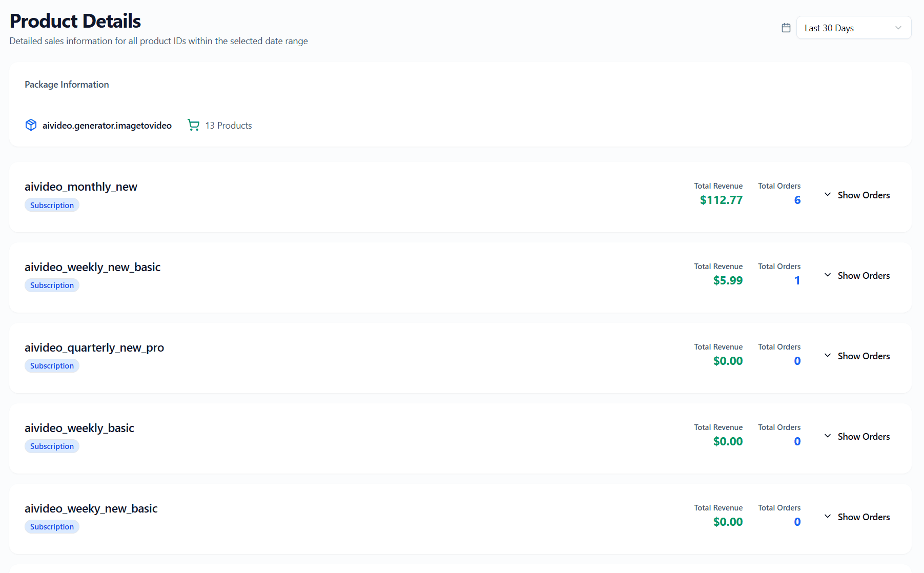Viewport: 924px width, 573px height.
Task: Click total orders count 6
Action: tap(797, 200)
